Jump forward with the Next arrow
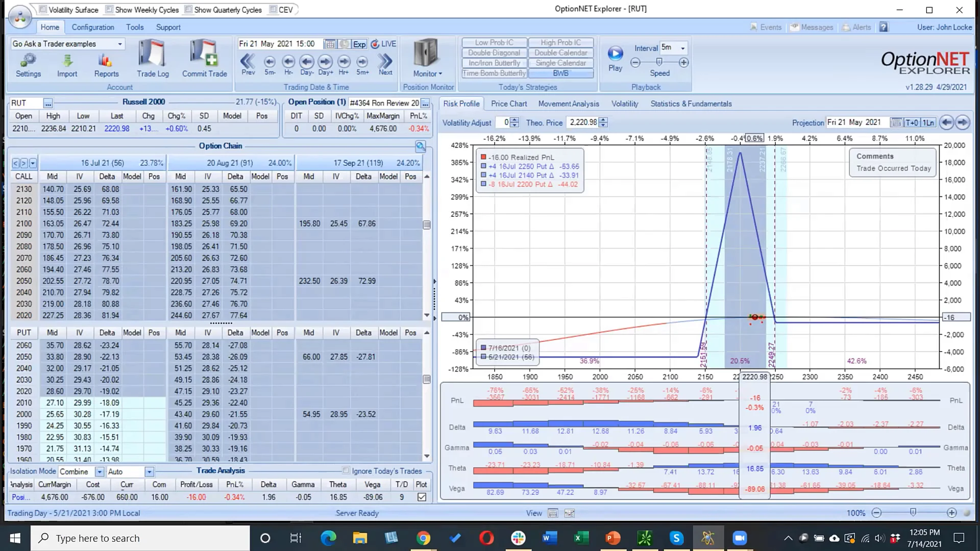 tap(385, 65)
